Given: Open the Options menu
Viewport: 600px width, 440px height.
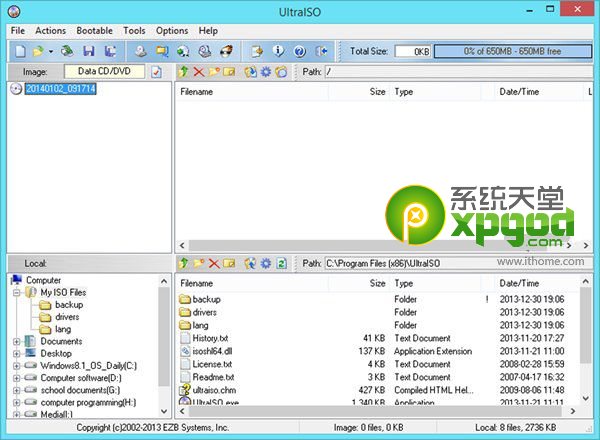Looking at the screenshot, I should point(172,31).
